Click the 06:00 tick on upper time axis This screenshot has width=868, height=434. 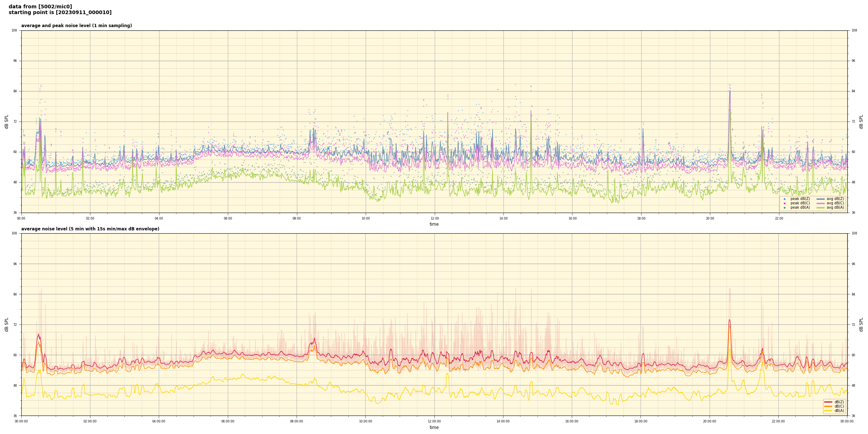[228, 218]
